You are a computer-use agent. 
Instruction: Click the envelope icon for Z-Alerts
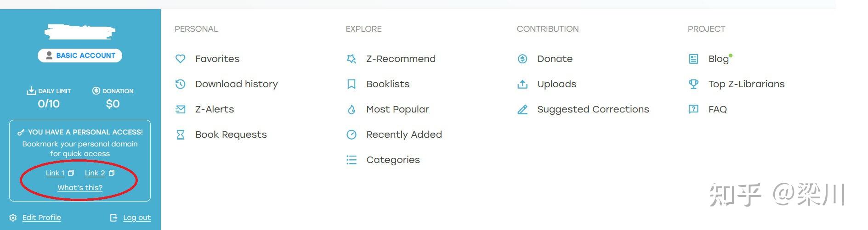point(180,109)
